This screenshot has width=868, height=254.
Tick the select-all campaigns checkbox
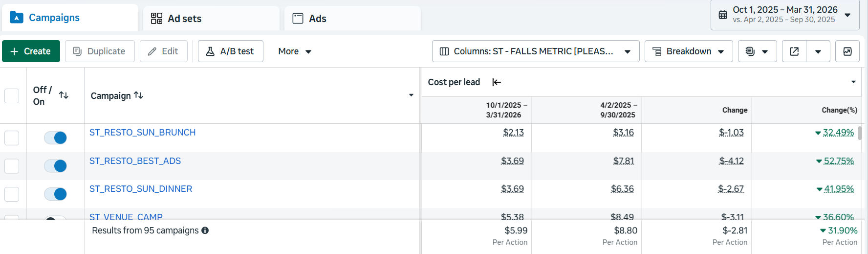(12, 95)
